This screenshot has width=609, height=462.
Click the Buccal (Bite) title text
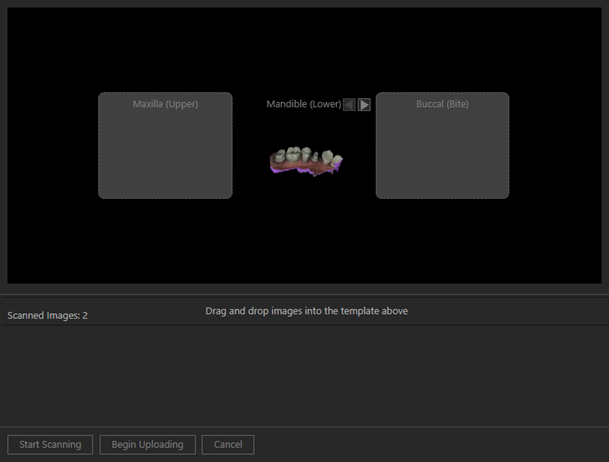click(x=442, y=104)
